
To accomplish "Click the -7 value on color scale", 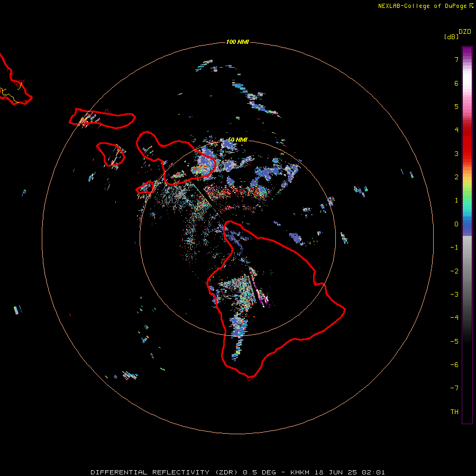I will (x=454, y=388).
